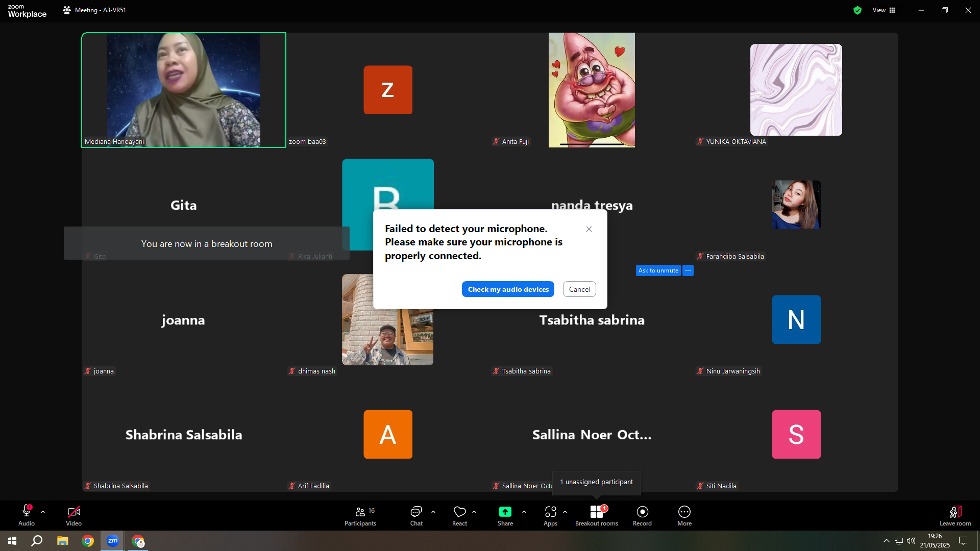Select Farahdiba Salsabila's profile photo
980x551 pixels.
pos(796,205)
